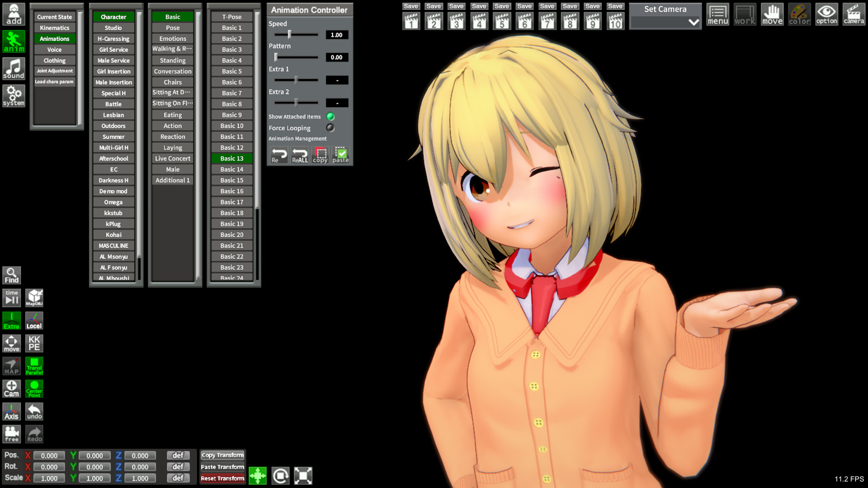Click the Reset Transform button

click(222, 479)
